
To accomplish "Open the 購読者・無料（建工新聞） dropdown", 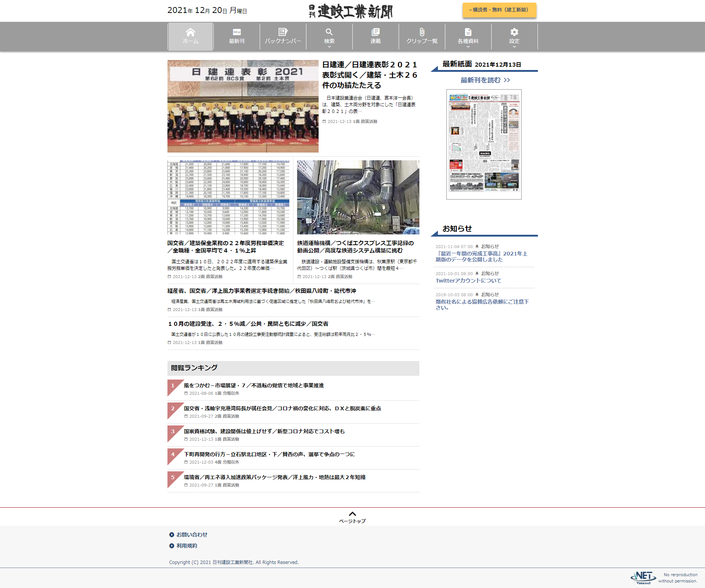I will (x=499, y=10).
